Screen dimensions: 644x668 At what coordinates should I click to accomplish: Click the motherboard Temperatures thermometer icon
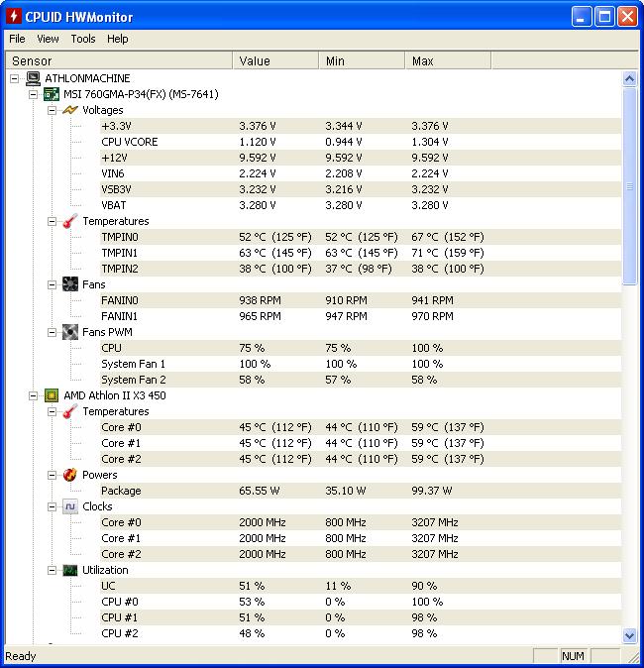(70, 221)
